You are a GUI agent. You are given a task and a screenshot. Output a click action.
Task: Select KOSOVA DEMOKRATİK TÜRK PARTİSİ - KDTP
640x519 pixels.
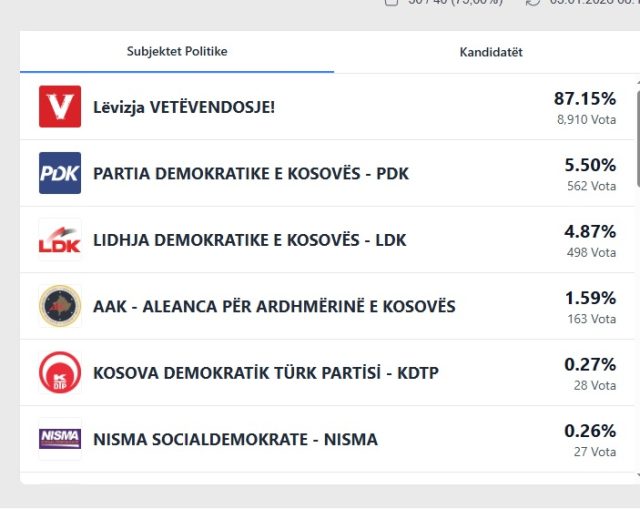[266, 373]
